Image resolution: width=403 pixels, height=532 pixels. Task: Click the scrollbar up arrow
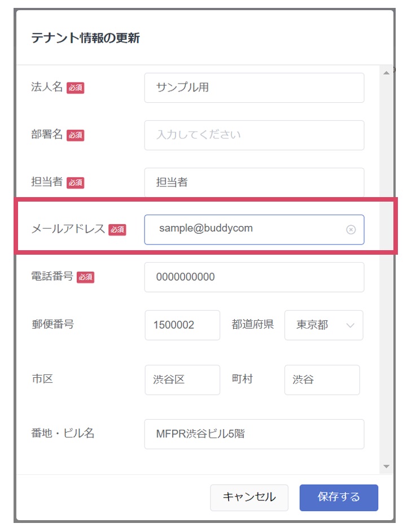[x=386, y=73]
